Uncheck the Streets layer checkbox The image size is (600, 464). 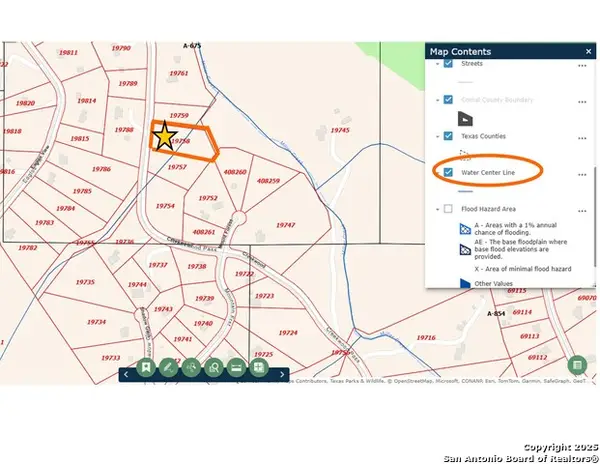tap(449, 63)
